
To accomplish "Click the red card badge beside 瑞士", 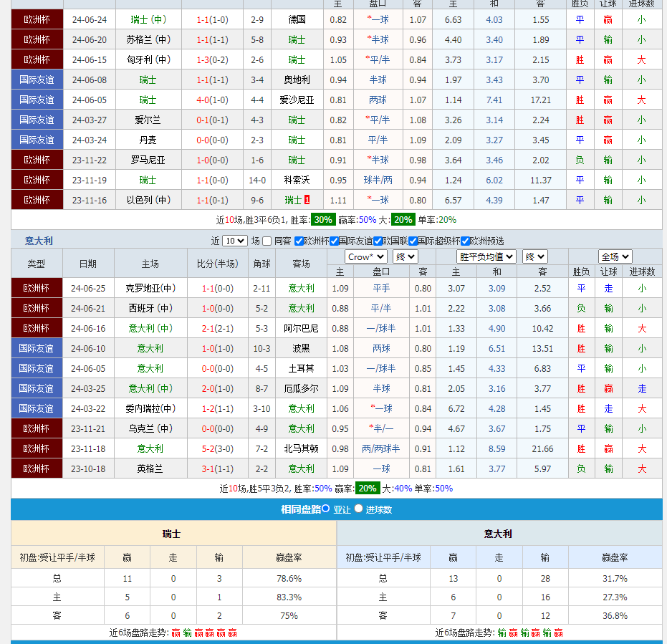I will [307, 201].
